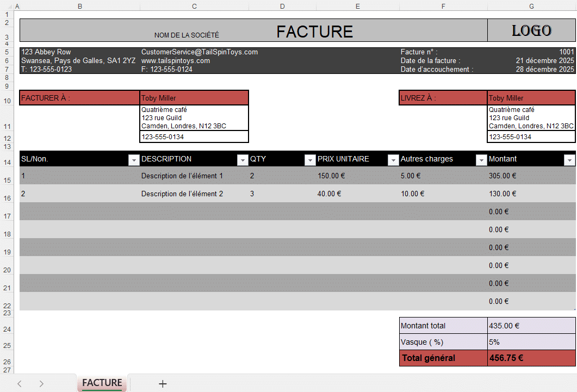Switch to the FACTURE sheet tab
577x392 pixels.
102,383
